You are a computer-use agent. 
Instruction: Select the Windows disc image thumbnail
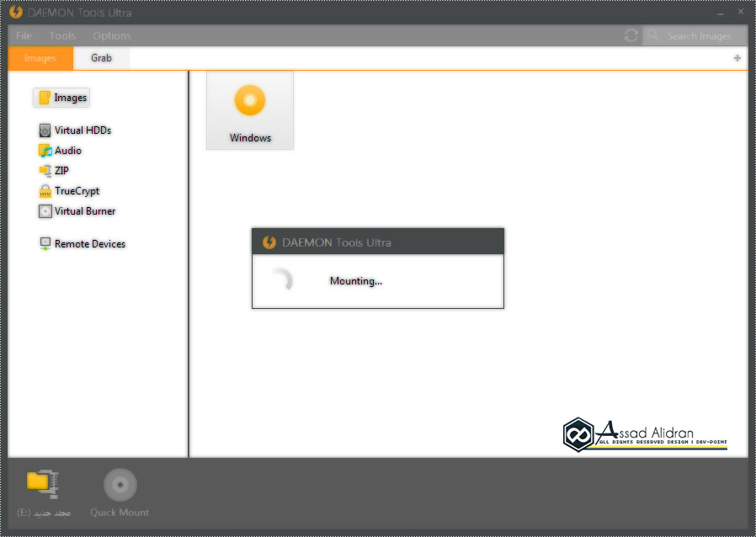(250, 110)
